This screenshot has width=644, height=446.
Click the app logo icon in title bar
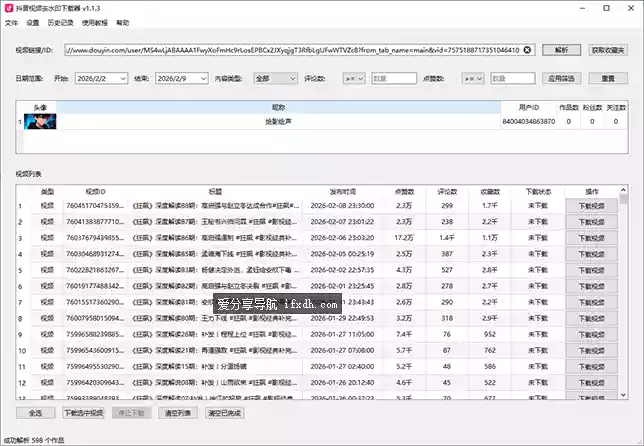click(10, 7)
